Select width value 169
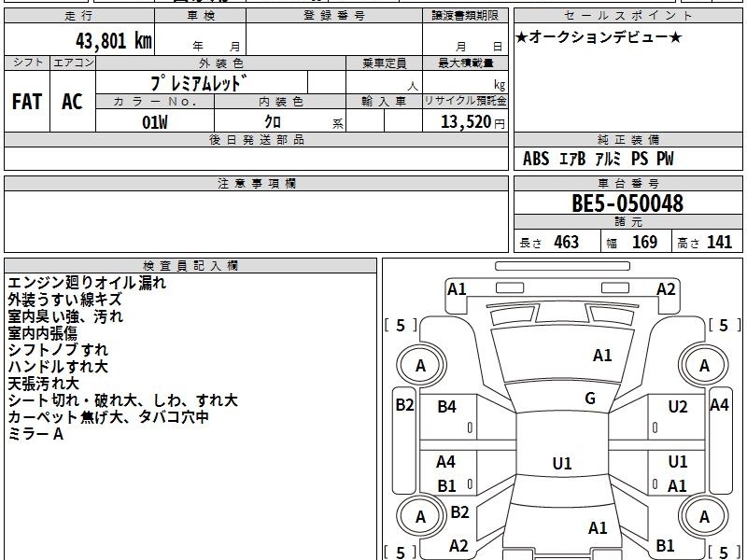 click(644, 242)
